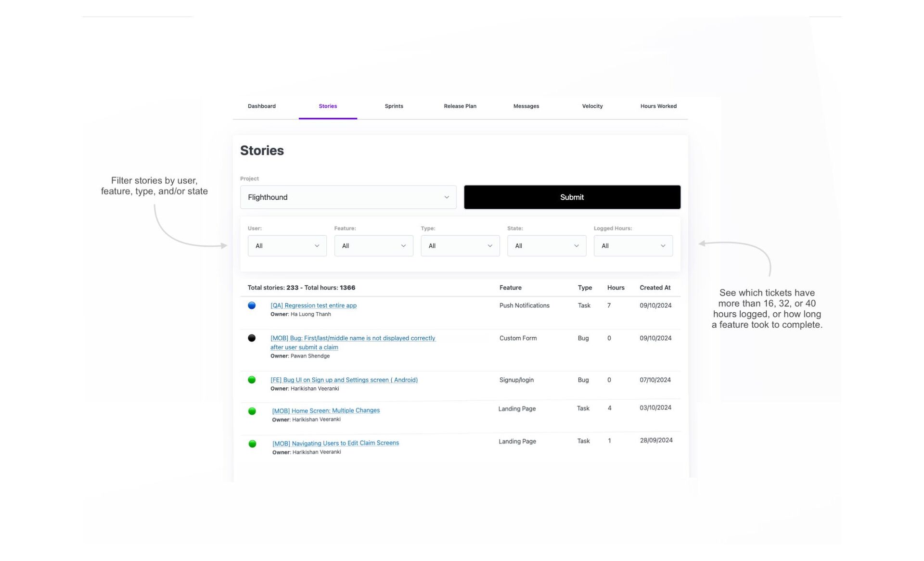The width and height of the screenshot is (924, 561).
Task: Open the QA Regression test entire app story
Action: (313, 306)
